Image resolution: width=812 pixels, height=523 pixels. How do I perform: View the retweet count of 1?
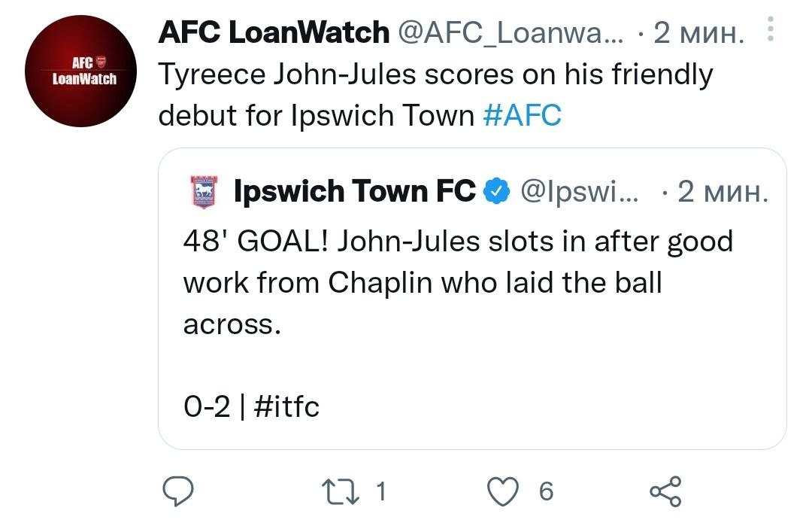(380, 491)
